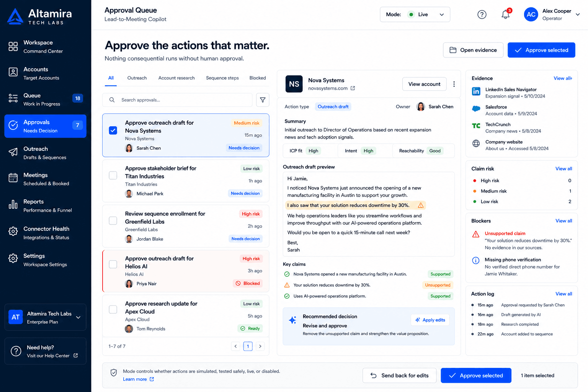Screen dimensions: 588x392
Task: Click Salesforce cloud evidence icon
Action: coord(476,109)
